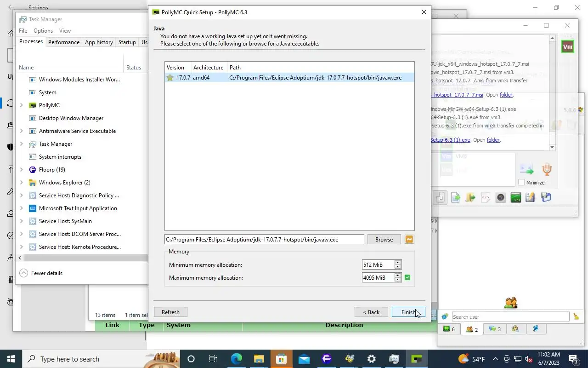Click the Java path input field
588x368 pixels.
264,239
